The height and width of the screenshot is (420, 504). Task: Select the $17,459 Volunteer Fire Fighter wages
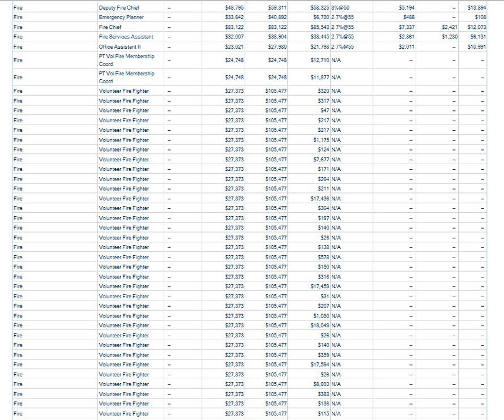coord(320,286)
